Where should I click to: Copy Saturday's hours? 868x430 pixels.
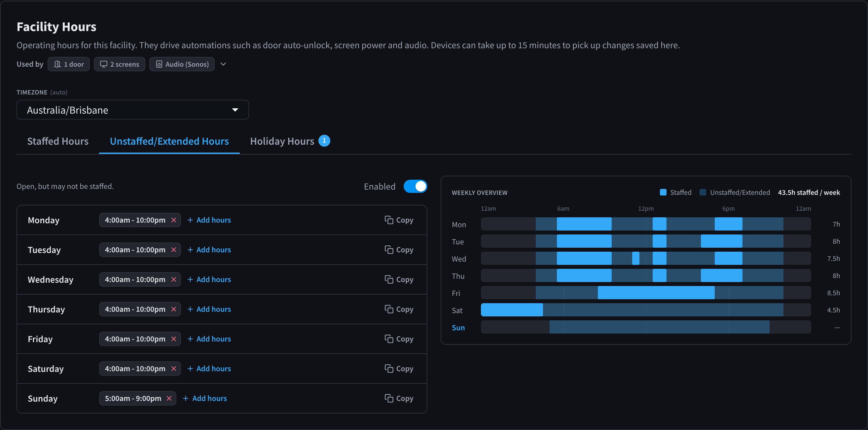pyautogui.click(x=399, y=368)
